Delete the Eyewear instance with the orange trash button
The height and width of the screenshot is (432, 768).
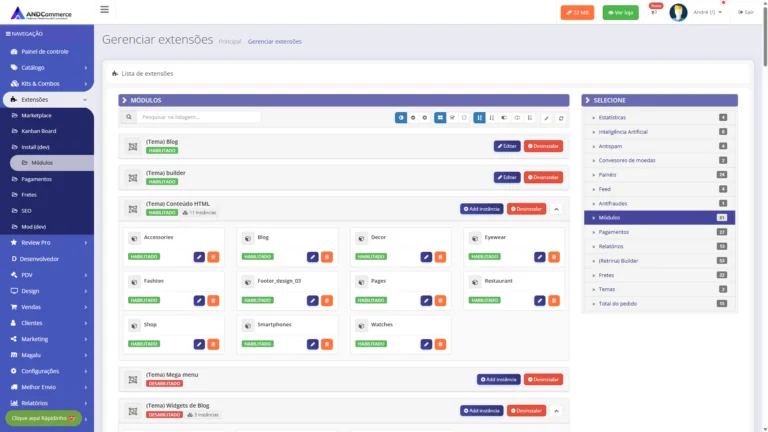[554, 257]
